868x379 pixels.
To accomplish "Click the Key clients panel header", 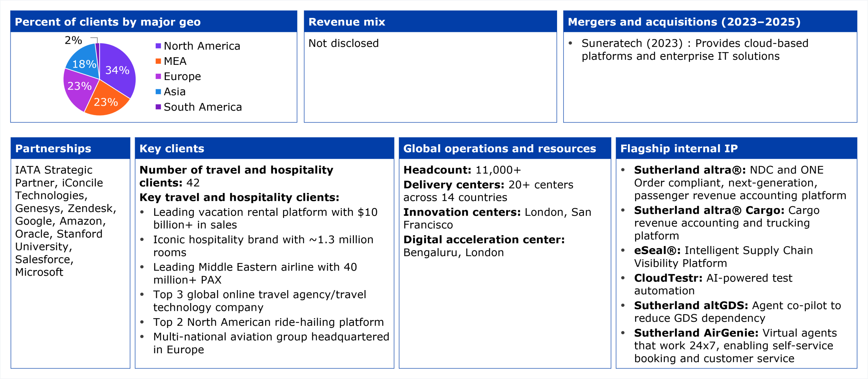I will tap(172, 148).
